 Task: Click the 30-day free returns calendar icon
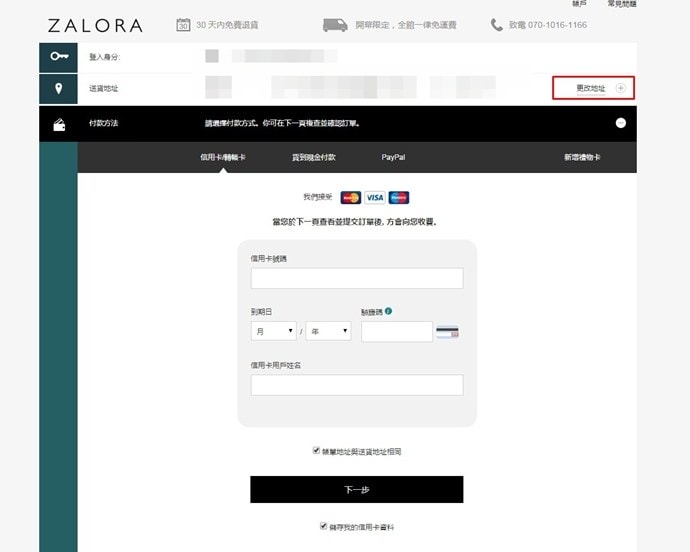point(183,25)
